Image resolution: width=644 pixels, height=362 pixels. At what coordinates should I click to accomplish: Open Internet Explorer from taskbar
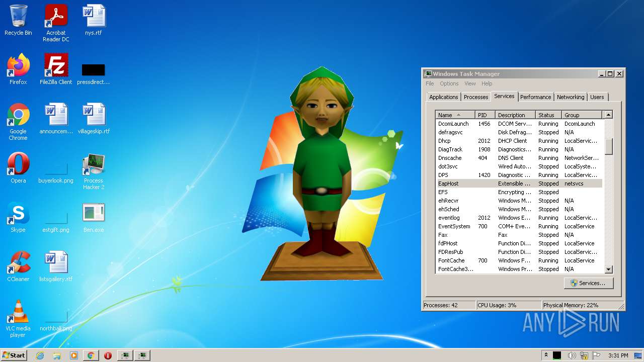pos(40,355)
